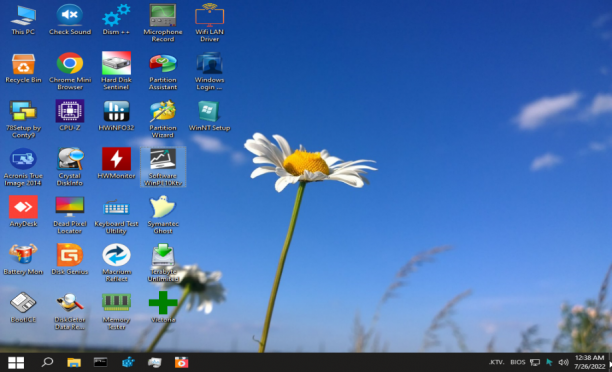The image size is (612, 372).
Task: Select the Symantec Ghost icon
Action: coord(163,214)
